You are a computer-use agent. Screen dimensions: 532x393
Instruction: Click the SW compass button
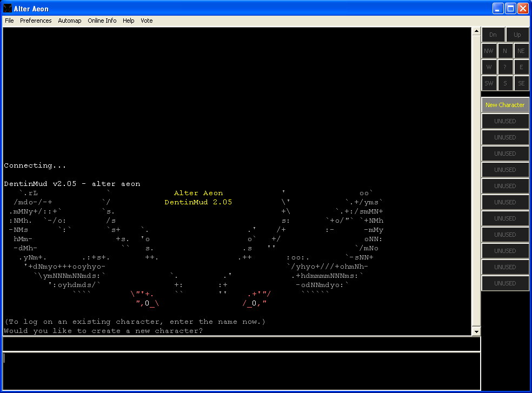(489, 83)
